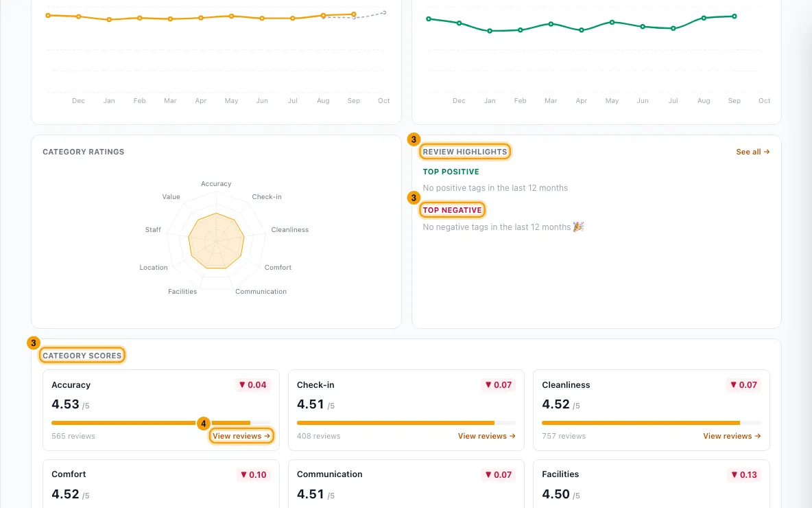View reviews for Check-in category
Screen dimensions: 812x508
[x=486, y=436]
